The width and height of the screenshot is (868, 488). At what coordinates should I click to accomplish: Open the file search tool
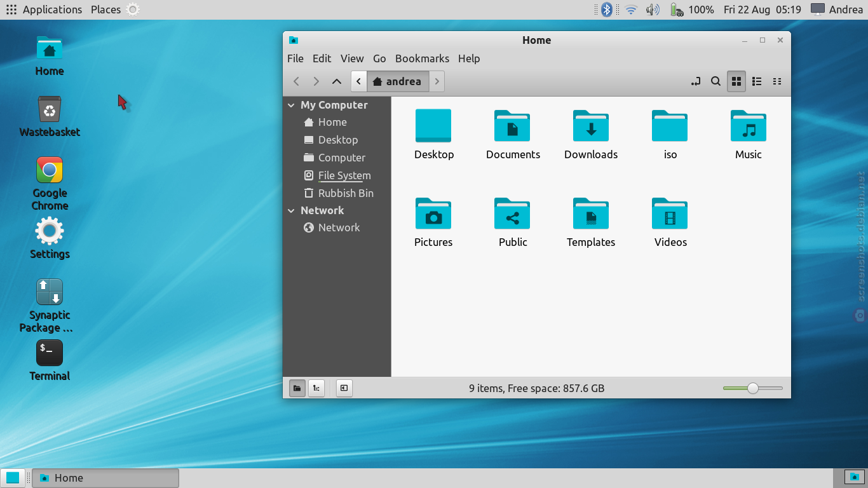tap(715, 81)
